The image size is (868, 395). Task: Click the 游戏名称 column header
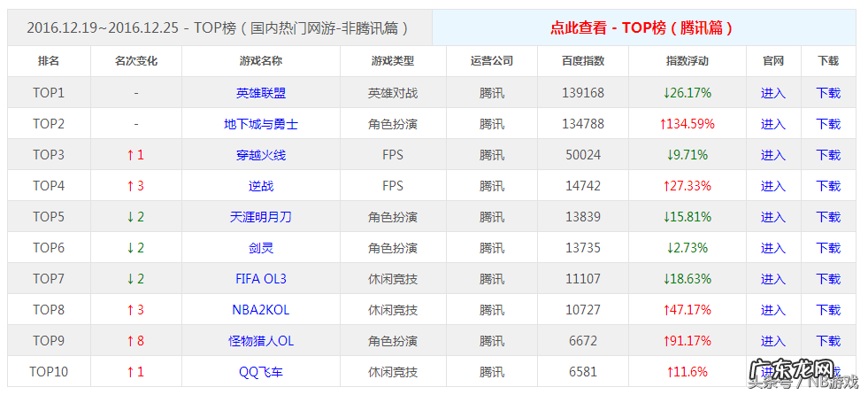261,61
